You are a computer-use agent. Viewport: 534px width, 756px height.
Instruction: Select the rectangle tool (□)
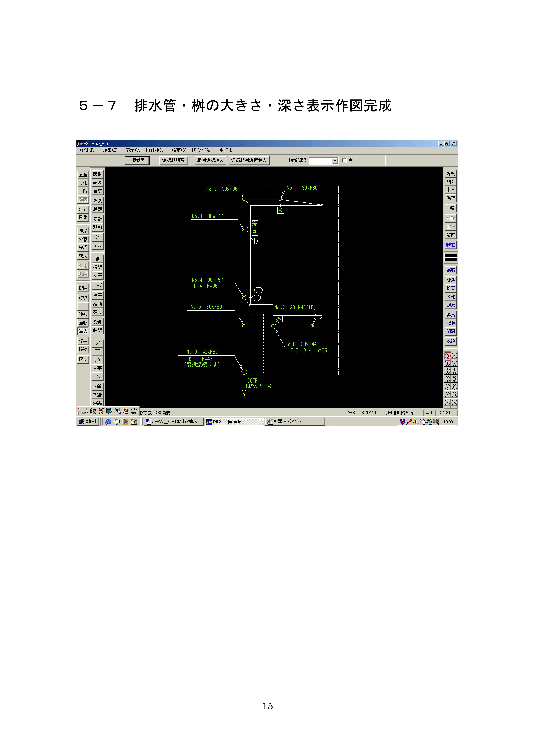(x=97, y=352)
